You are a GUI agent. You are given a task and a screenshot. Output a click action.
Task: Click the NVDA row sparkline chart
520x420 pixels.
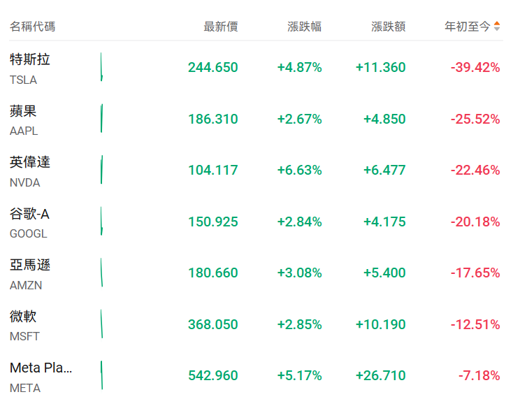tap(101, 170)
